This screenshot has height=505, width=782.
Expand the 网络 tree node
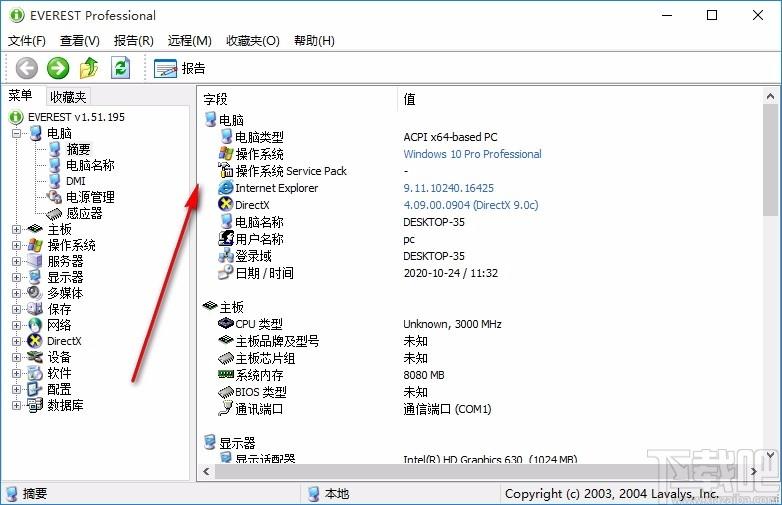pos(16,325)
